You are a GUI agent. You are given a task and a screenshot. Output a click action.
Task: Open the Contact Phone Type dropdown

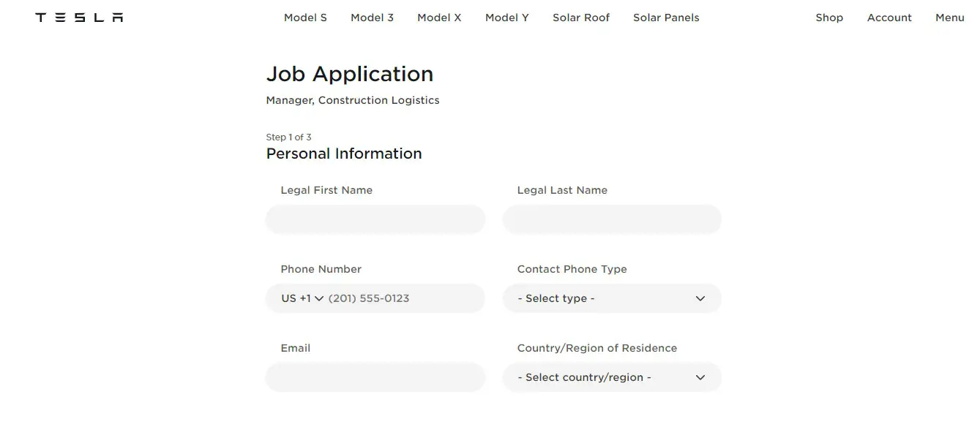(x=612, y=298)
